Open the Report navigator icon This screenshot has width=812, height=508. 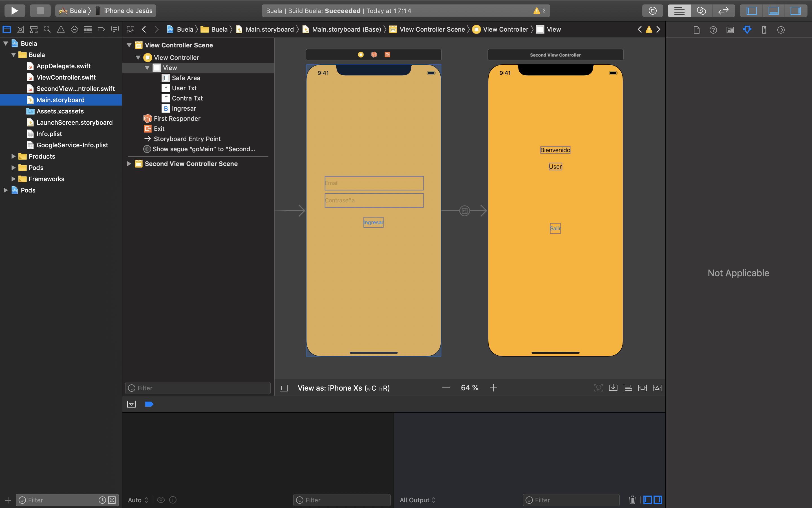click(x=115, y=30)
